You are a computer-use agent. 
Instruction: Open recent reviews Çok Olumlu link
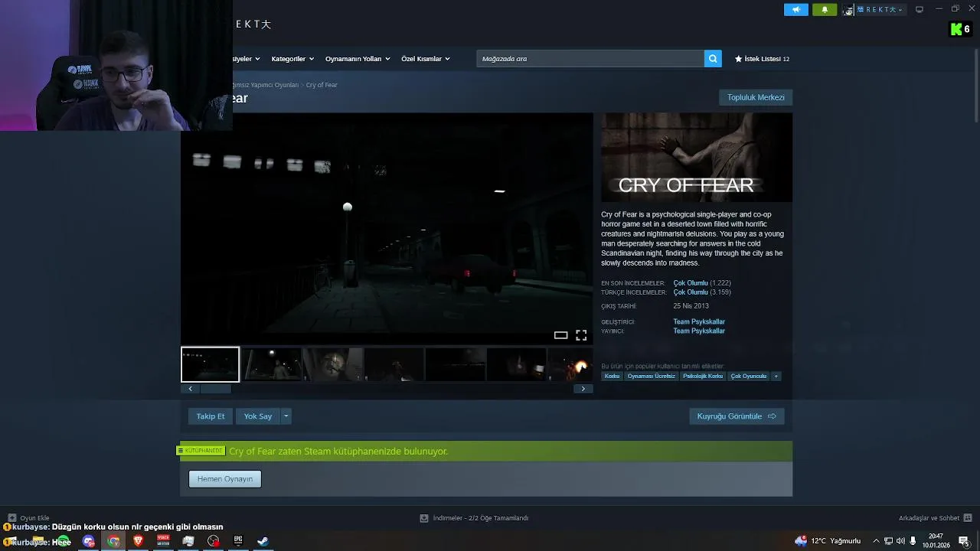click(x=691, y=283)
